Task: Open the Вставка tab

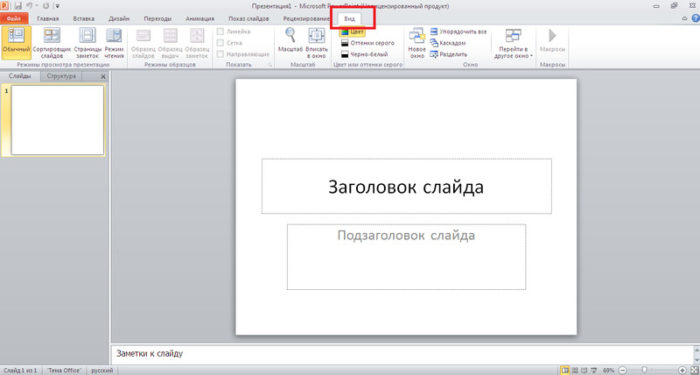Action: coord(84,19)
